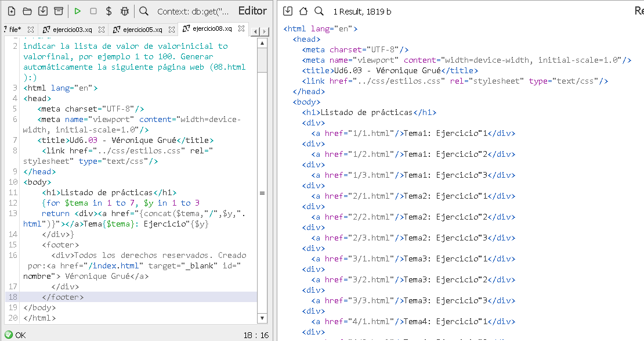
Task: Create a new file in the editor
Action: (12, 11)
